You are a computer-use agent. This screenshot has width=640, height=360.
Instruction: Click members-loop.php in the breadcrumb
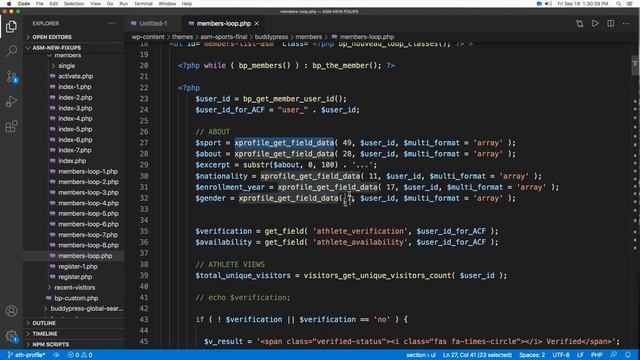[x=367, y=37]
